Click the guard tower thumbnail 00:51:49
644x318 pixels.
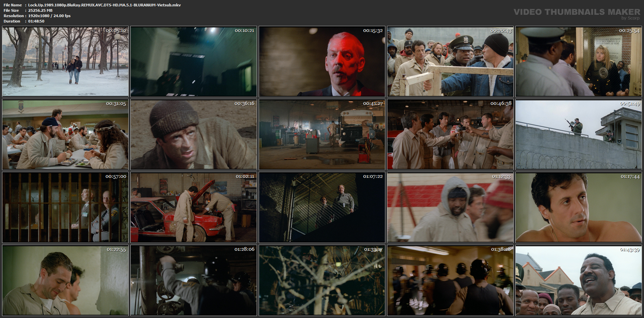click(578, 134)
